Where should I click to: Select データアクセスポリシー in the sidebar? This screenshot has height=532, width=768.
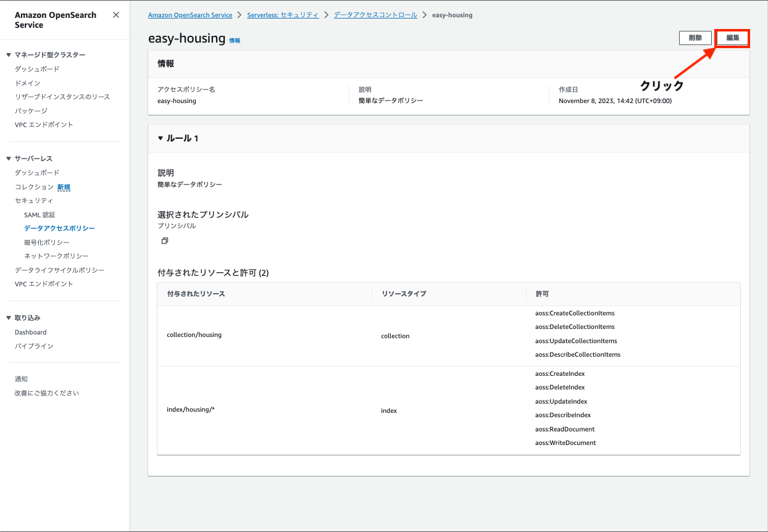point(59,228)
